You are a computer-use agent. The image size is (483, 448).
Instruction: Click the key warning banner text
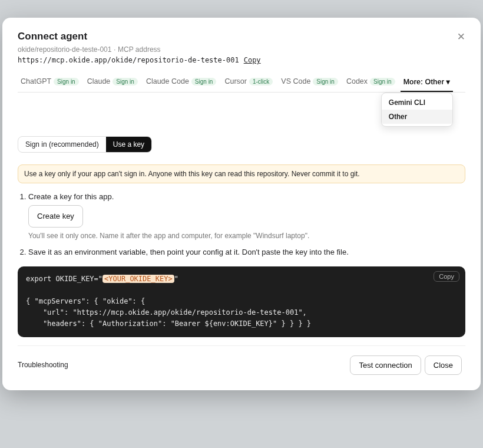pyautogui.click(x=191, y=174)
